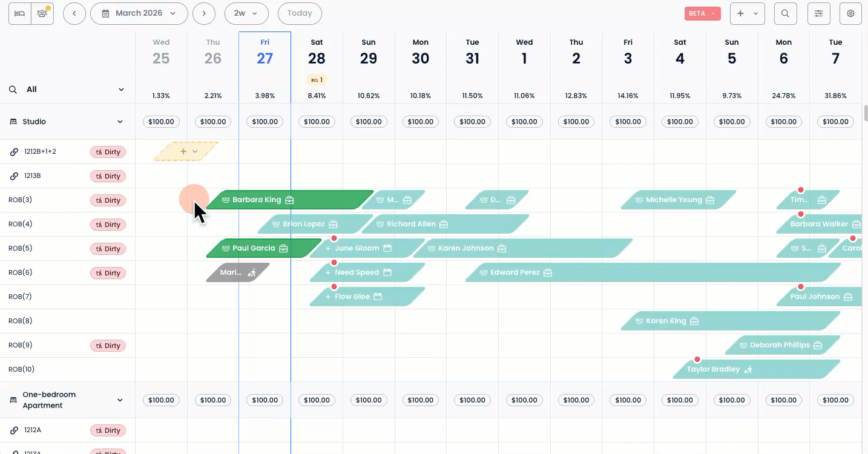The height and width of the screenshot is (454, 868).
Task: Click the Today button
Action: pyautogui.click(x=299, y=13)
